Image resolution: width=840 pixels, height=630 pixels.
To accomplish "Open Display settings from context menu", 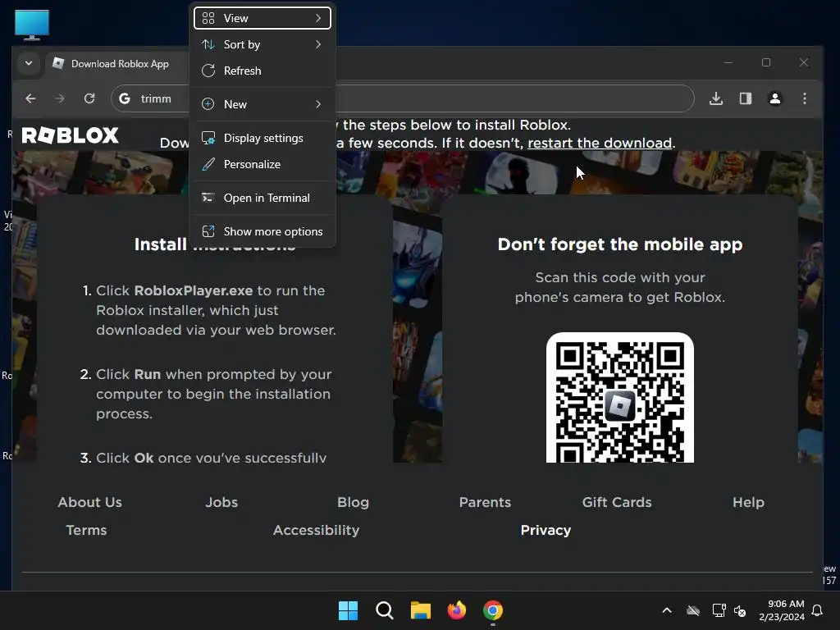I will click(262, 138).
